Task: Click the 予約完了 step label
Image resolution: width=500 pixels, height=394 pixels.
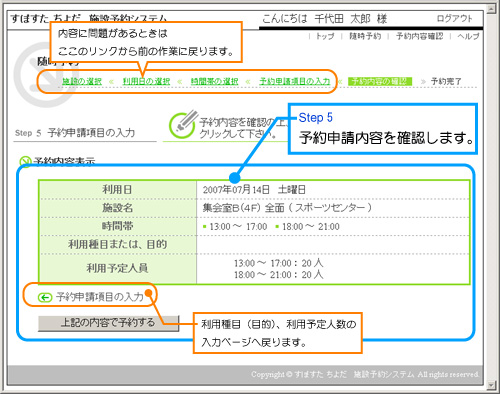Action: (446, 81)
